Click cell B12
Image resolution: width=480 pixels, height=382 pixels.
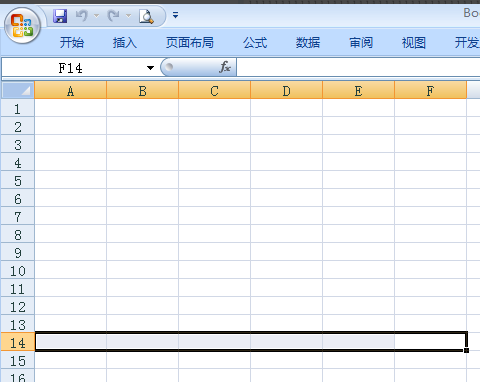pyautogui.click(x=142, y=306)
